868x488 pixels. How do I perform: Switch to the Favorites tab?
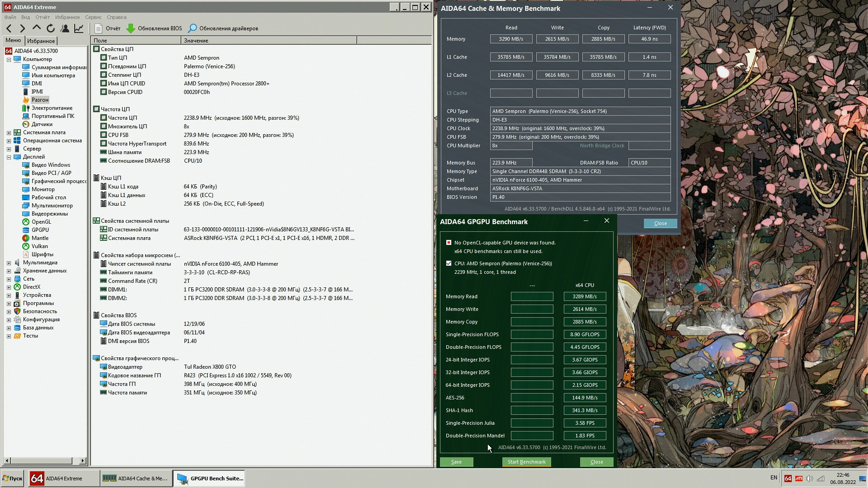(41, 41)
